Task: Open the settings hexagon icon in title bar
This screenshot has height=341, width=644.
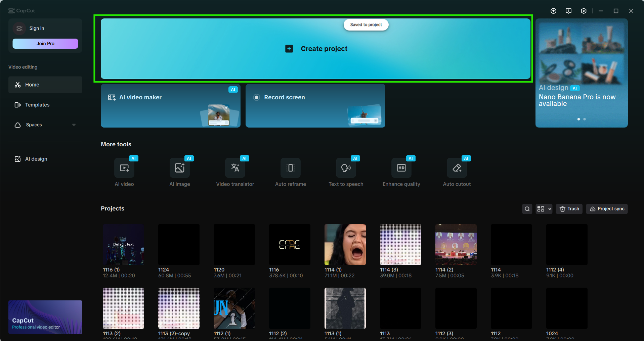Action: [x=584, y=11]
